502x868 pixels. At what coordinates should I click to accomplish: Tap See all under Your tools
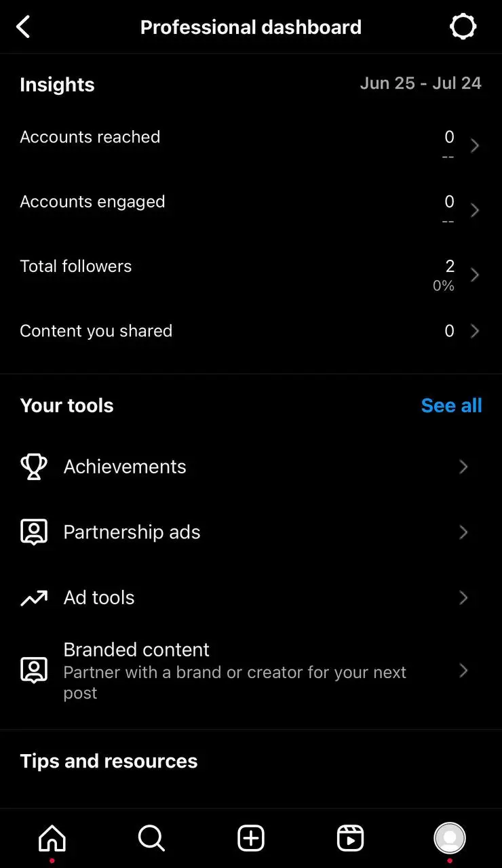451,405
